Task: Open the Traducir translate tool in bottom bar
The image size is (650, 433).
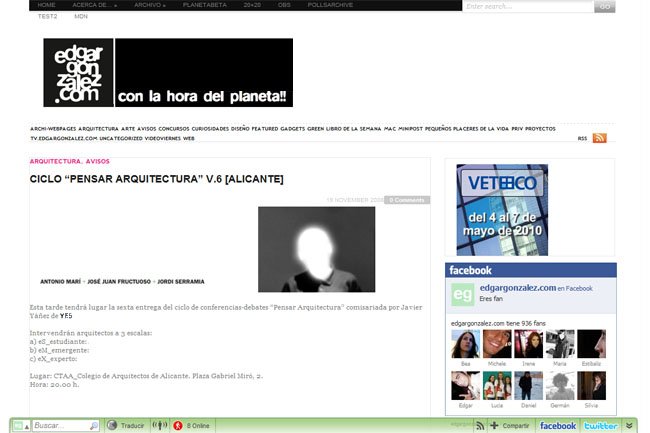Action: click(x=125, y=425)
